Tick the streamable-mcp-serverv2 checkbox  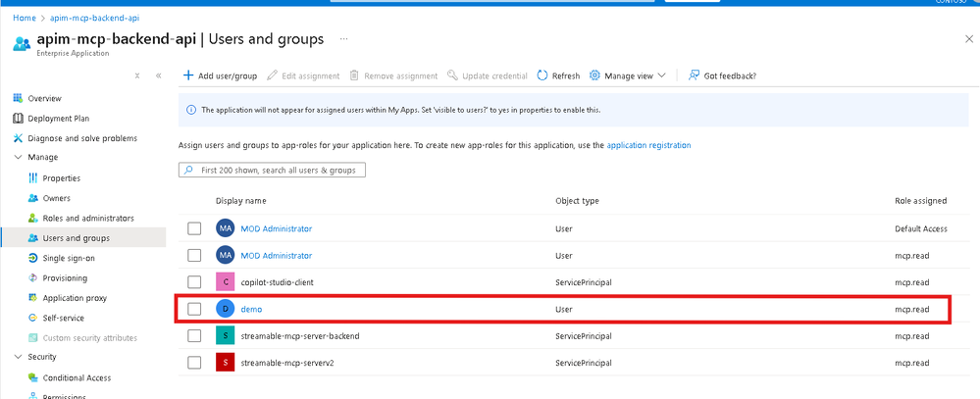[194, 363]
